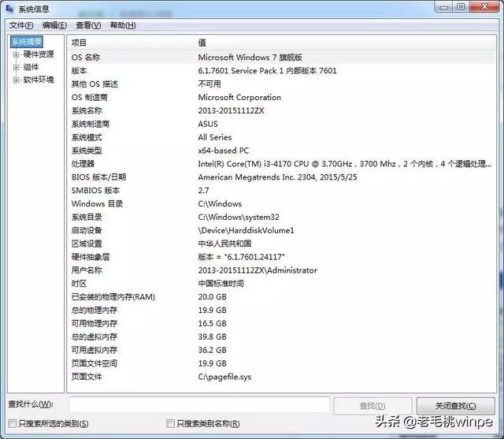Select 系统摘要 in the tree
504x439 pixels.
tap(27, 42)
